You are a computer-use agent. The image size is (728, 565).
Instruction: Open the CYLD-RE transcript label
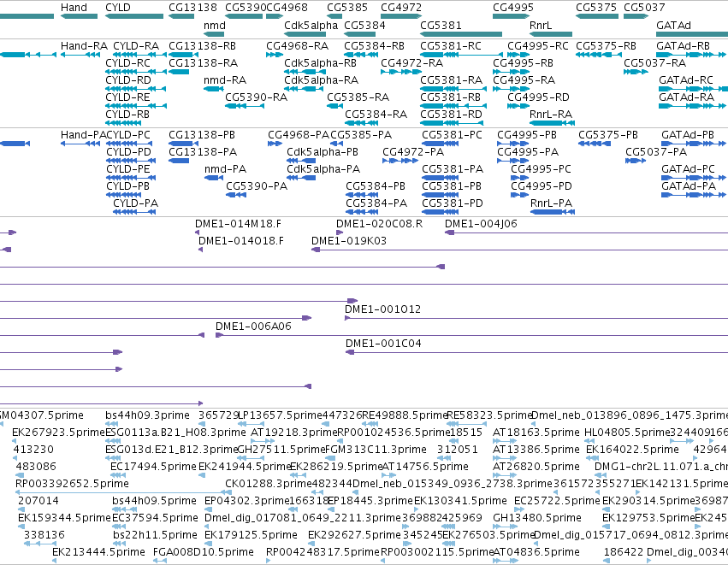tap(128, 97)
